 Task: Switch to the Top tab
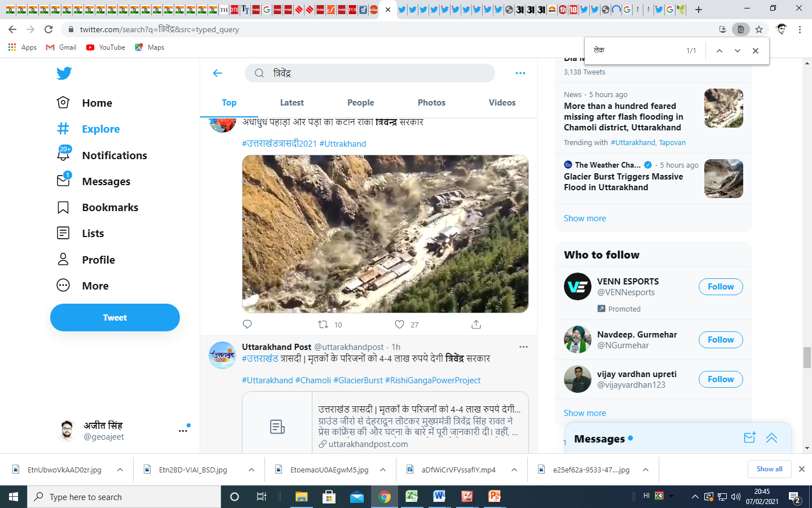[x=229, y=102]
